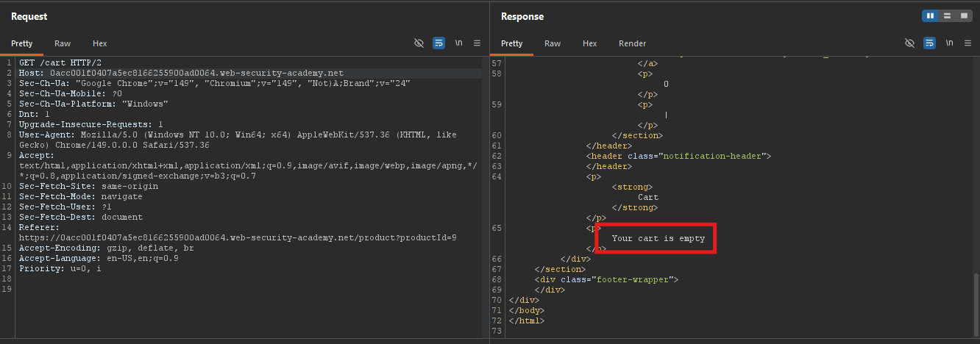This screenshot has width=980, height=344.
Task: Switch to Raw tab in Request pane
Action: 63,43
